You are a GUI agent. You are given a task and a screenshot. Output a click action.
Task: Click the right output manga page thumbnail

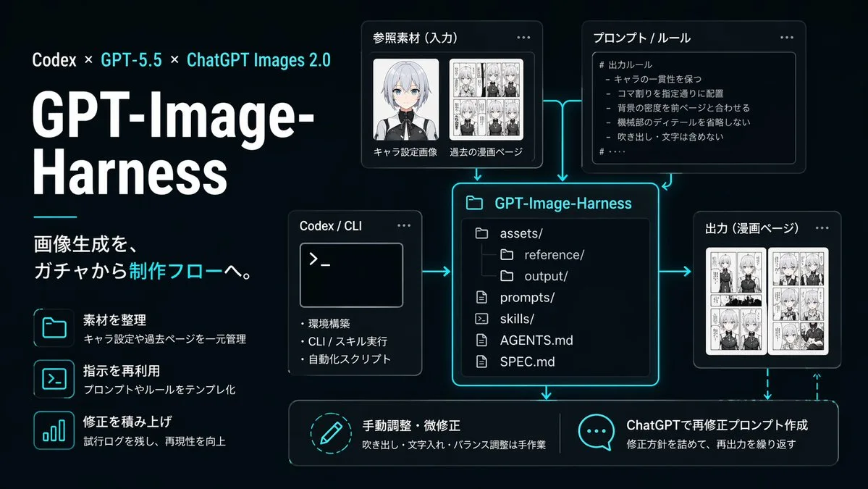tap(799, 301)
